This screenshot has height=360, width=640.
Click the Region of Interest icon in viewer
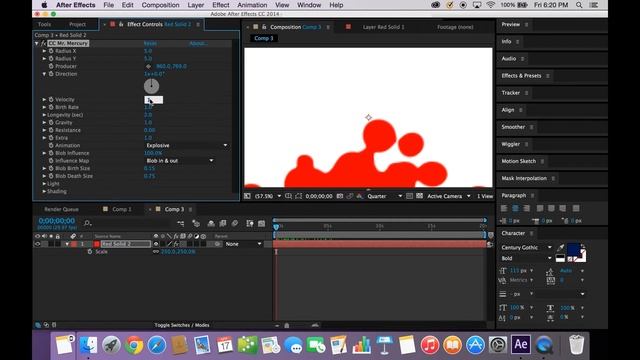(409, 196)
